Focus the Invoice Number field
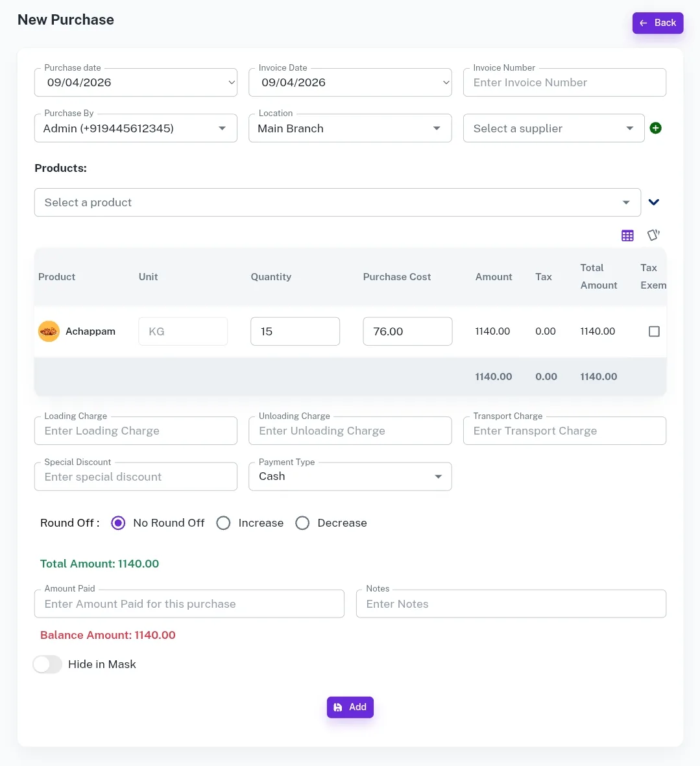Viewport: 700px width, 766px height. tap(564, 82)
